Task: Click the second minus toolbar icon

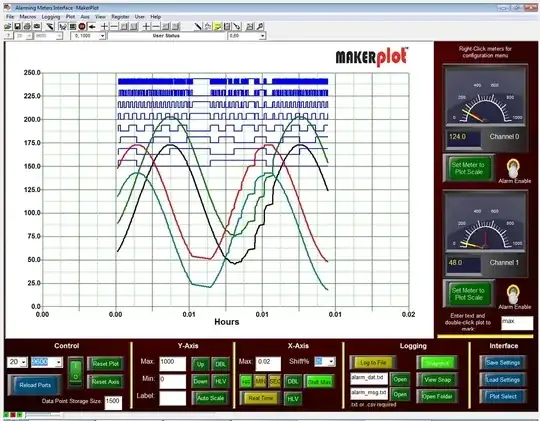Action: (156, 27)
